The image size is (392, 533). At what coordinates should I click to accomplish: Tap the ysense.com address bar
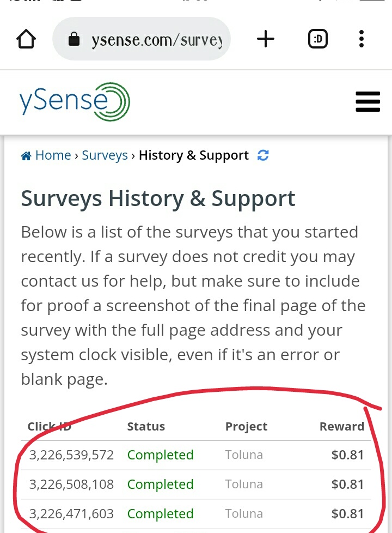(x=142, y=39)
